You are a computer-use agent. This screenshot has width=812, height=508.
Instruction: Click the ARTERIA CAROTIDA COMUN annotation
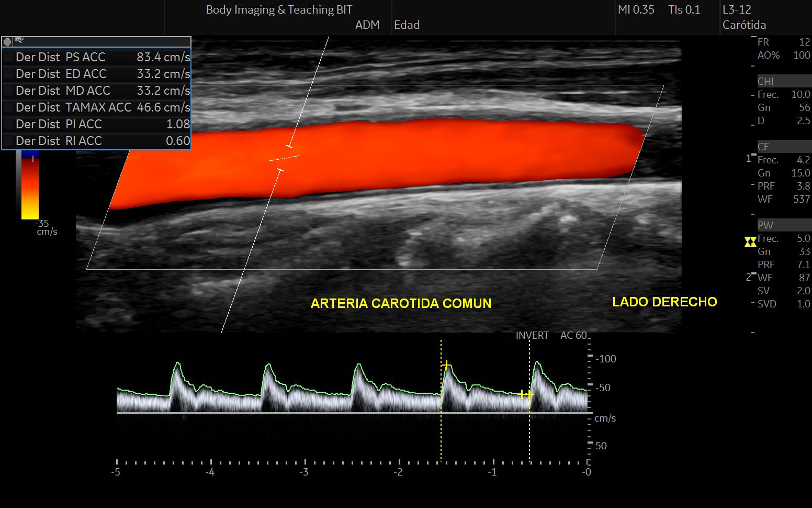coord(401,304)
